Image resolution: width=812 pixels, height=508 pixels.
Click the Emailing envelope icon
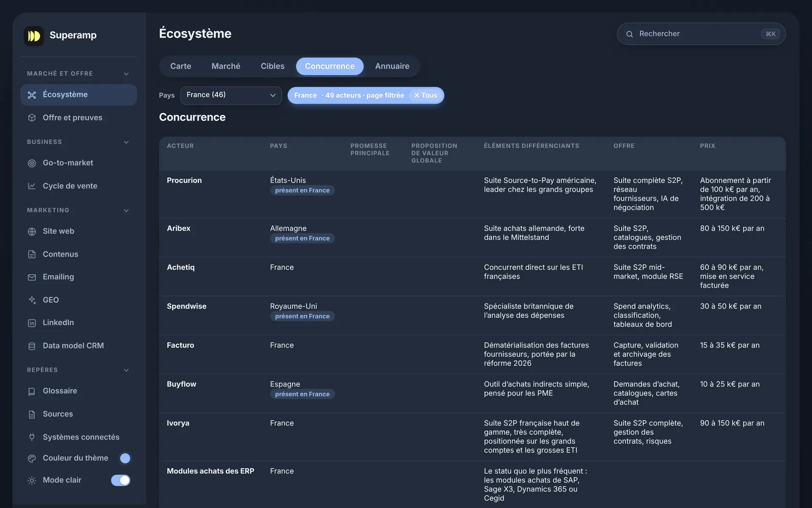click(x=32, y=277)
